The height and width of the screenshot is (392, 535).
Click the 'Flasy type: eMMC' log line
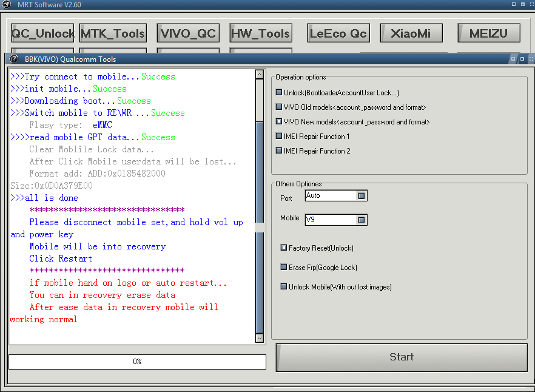click(70, 125)
